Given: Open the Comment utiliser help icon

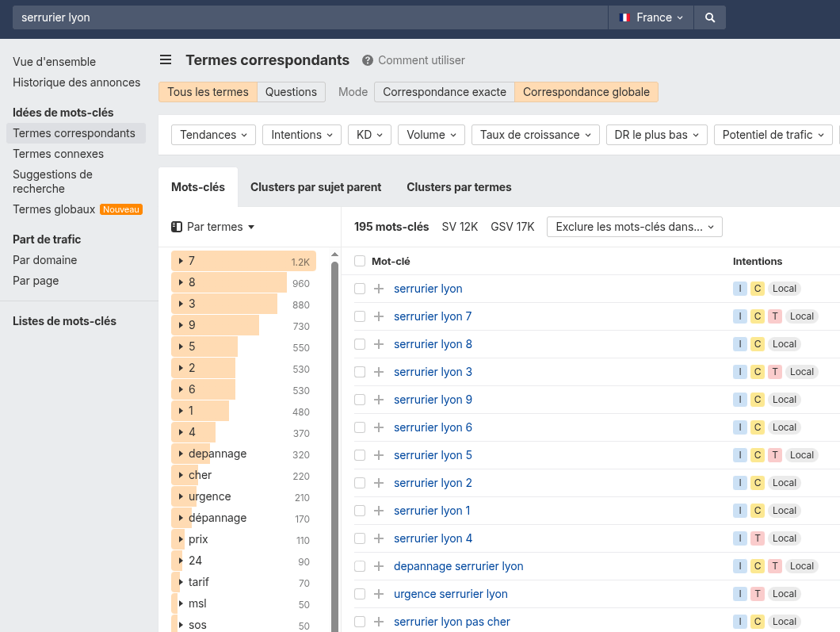Looking at the screenshot, I should click(x=366, y=60).
